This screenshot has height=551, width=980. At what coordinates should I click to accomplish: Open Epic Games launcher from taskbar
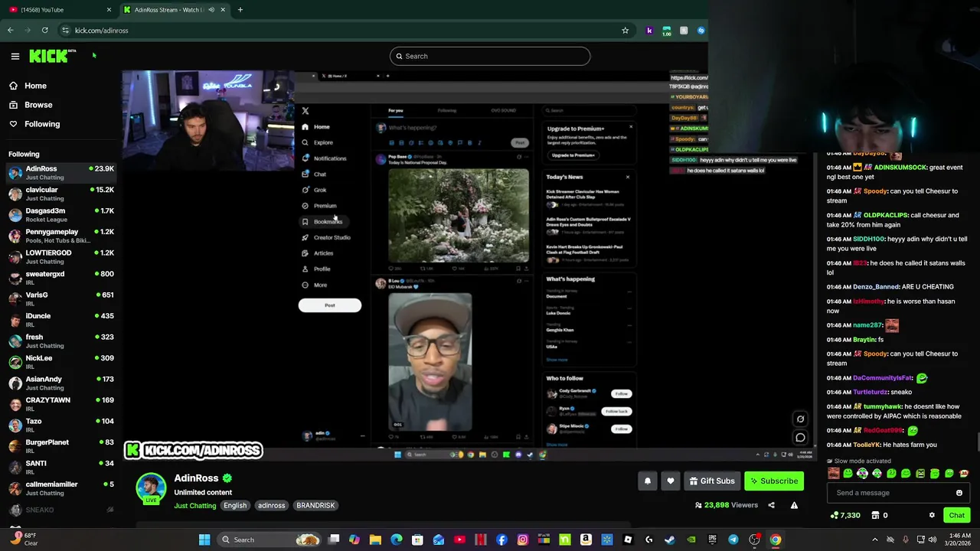click(712, 540)
